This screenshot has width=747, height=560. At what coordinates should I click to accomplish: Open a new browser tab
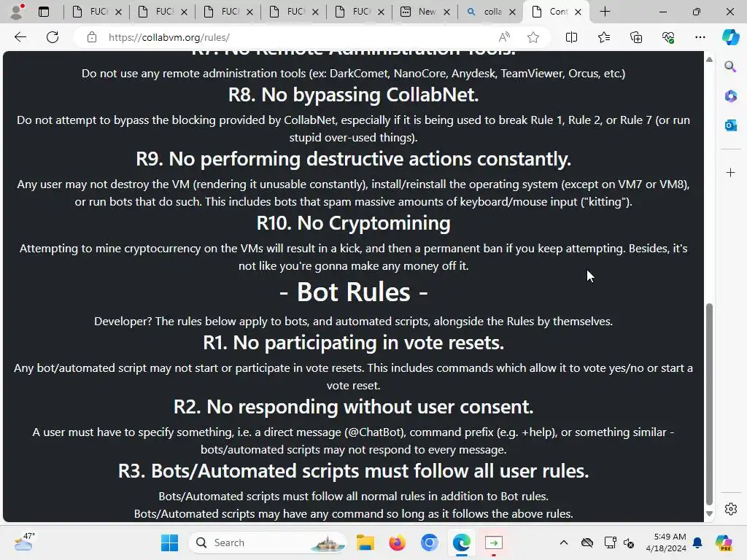point(605,12)
